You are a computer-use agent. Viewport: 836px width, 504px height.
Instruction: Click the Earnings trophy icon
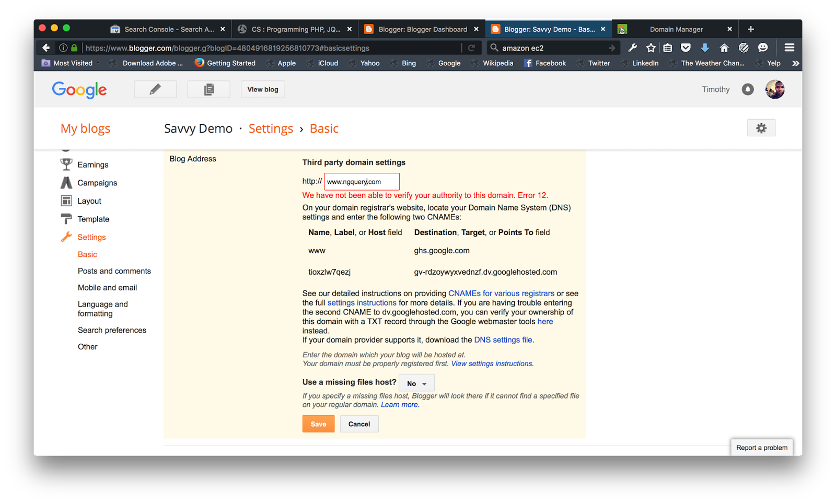(x=66, y=165)
